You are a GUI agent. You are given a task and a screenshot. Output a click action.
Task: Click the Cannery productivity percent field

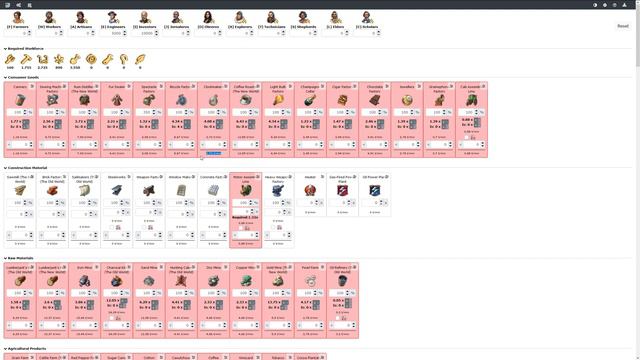[15, 112]
